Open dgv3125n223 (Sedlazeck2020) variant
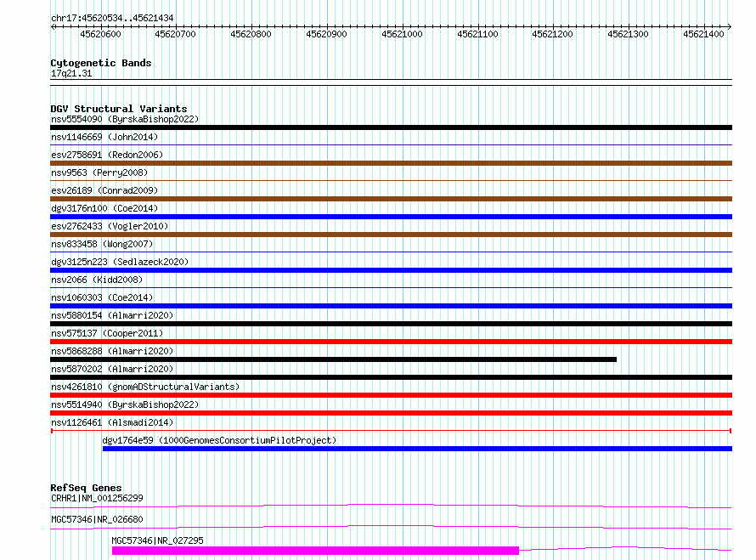 pyautogui.click(x=120, y=262)
